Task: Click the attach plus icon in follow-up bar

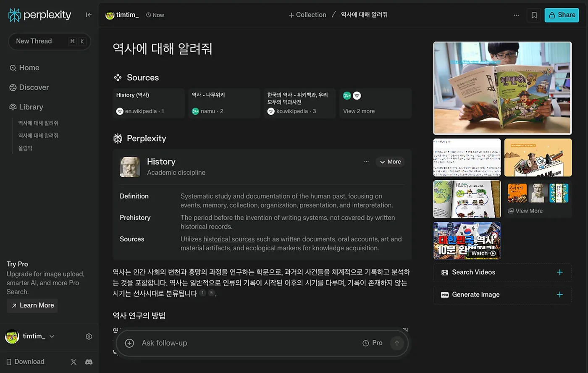Action: pyautogui.click(x=129, y=343)
